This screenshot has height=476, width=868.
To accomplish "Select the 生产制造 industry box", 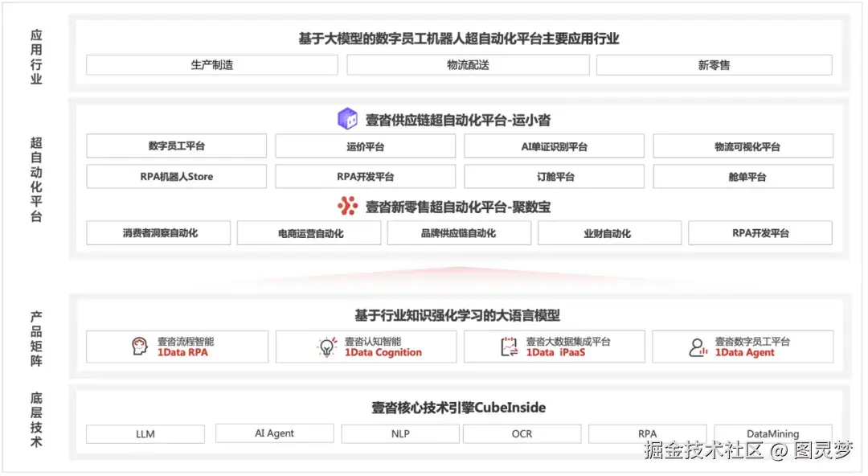I will pyautogui.click(x=211, y=64).
